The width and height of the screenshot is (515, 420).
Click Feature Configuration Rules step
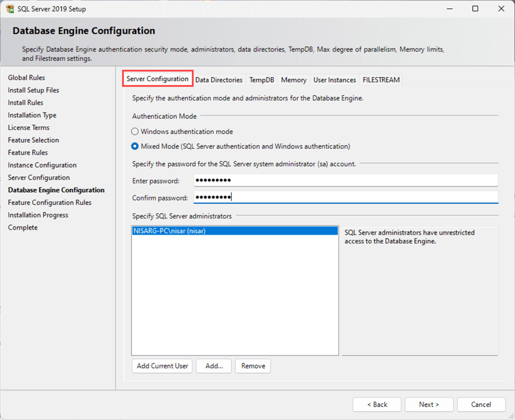50,203
